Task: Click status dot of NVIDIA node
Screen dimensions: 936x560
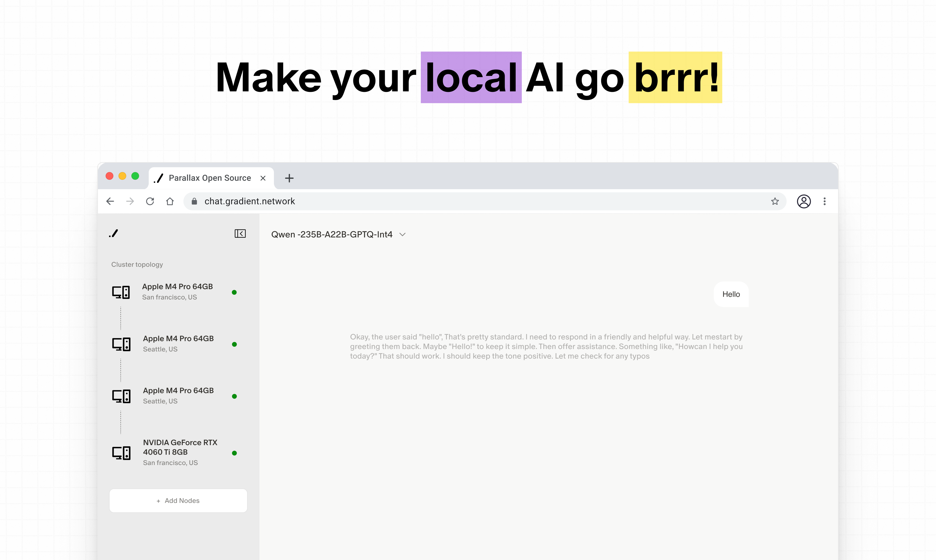Action: coord(234,453)
